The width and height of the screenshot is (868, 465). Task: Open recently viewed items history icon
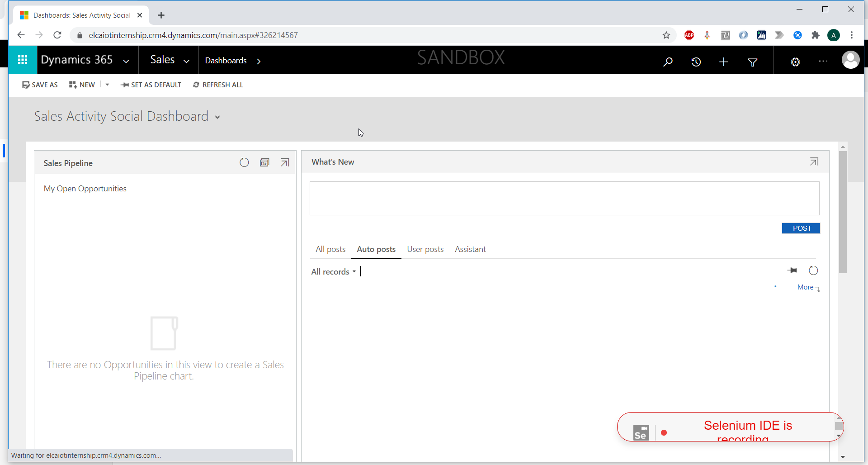coord(696,62)
